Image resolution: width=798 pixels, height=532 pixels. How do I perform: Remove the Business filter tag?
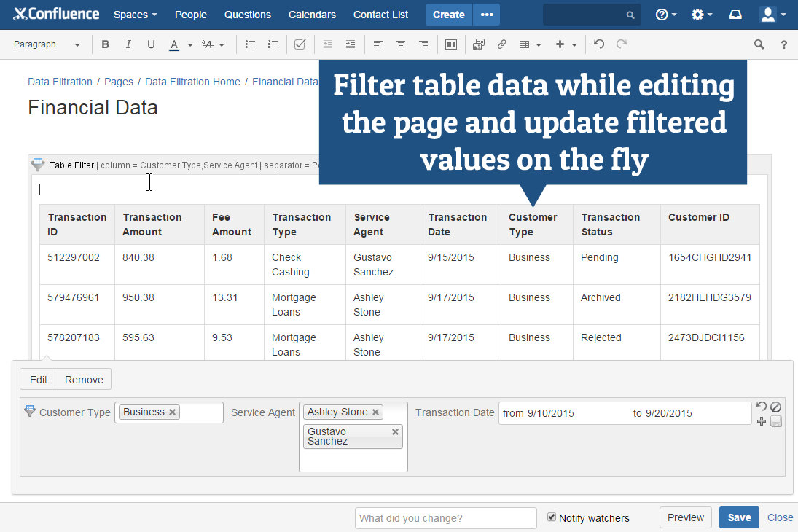[173, 412]
